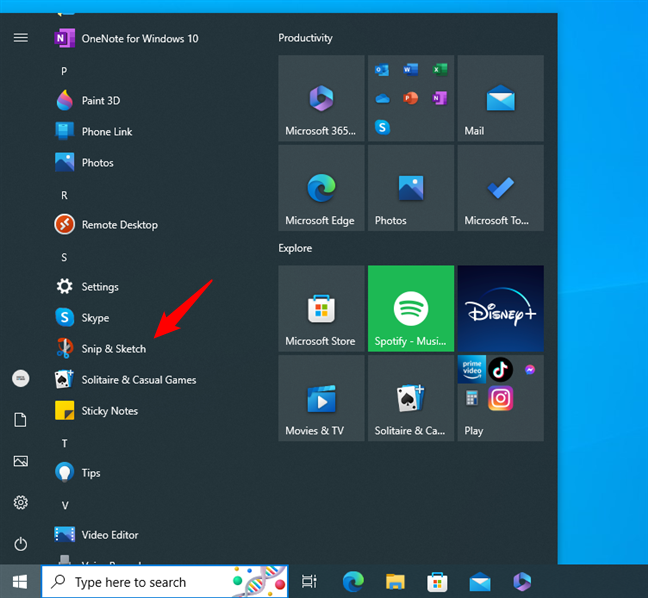648x598 pixels.
Task: Launch Skype from the app list
Action: click(x=83, y=317)
